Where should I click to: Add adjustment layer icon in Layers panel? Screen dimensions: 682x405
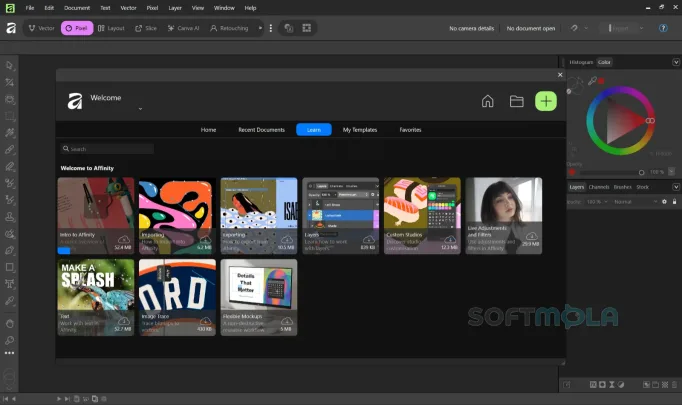621,385
